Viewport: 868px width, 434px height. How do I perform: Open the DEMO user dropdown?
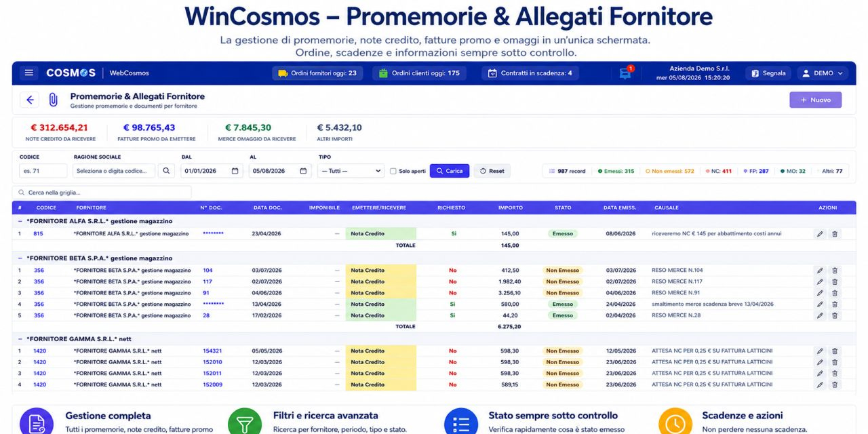tap(822, 73)
